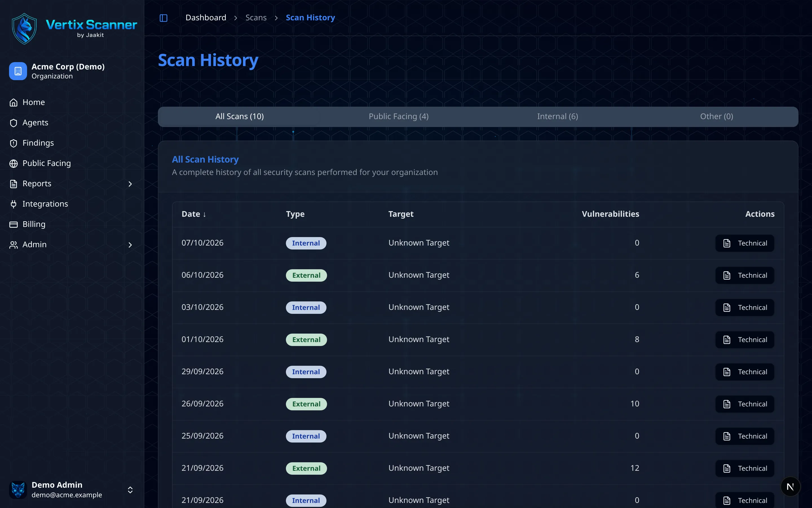This screenshot has height=508, width=812.
Task: Open Technical report for 03/10/2026 scan
Action: pos(745,307)
